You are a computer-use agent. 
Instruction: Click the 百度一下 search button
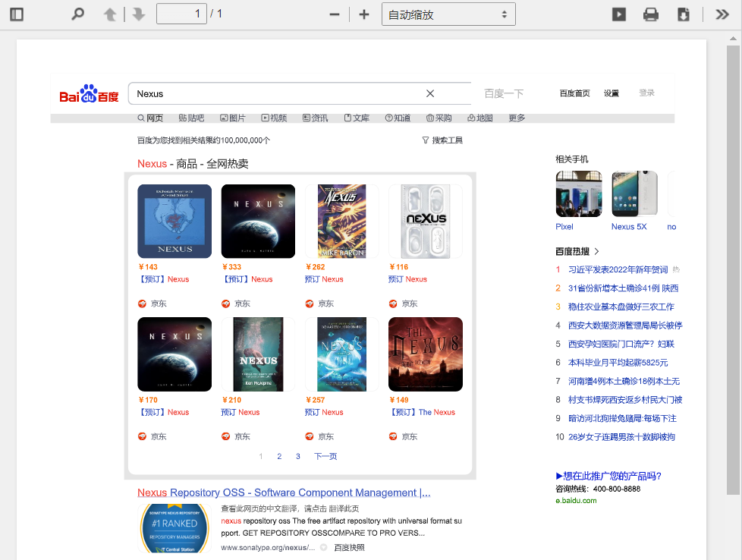pos(504,94)
